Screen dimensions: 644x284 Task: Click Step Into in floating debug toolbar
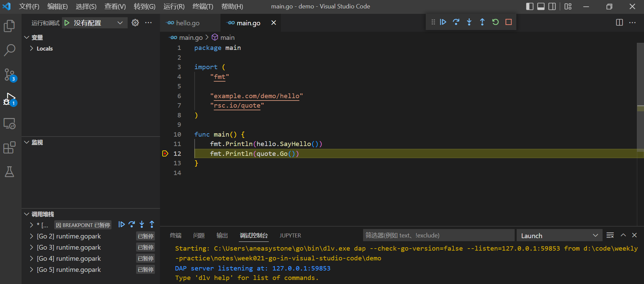[x=469, y=22]
